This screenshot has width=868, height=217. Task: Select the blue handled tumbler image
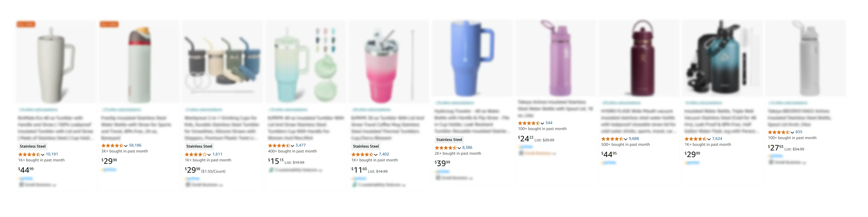[472, 58]
